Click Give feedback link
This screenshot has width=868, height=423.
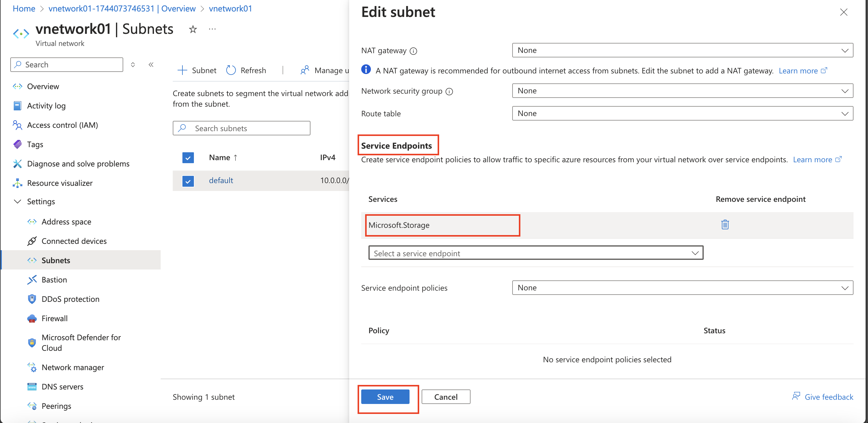pyautogui.click(x=822, y=397)
